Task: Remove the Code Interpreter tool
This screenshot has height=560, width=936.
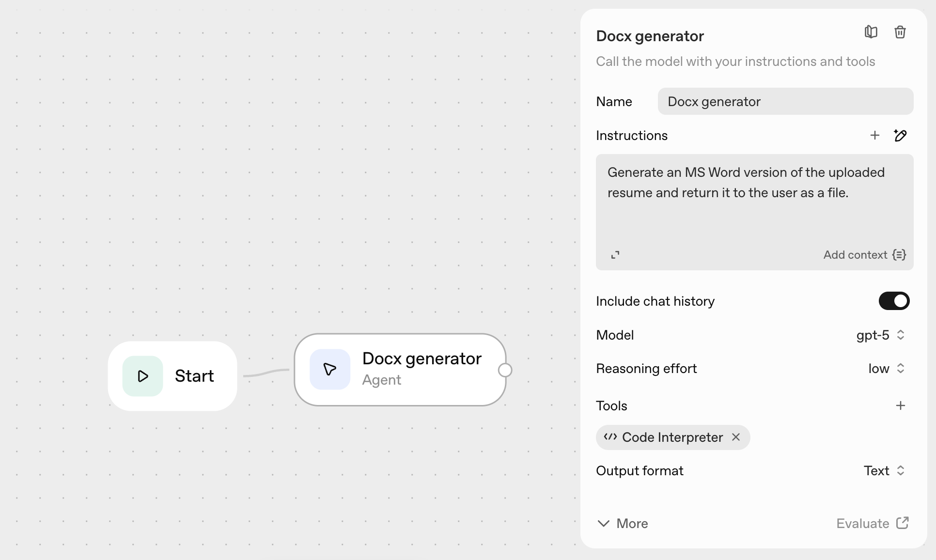Action: click(x=736, y=437)
